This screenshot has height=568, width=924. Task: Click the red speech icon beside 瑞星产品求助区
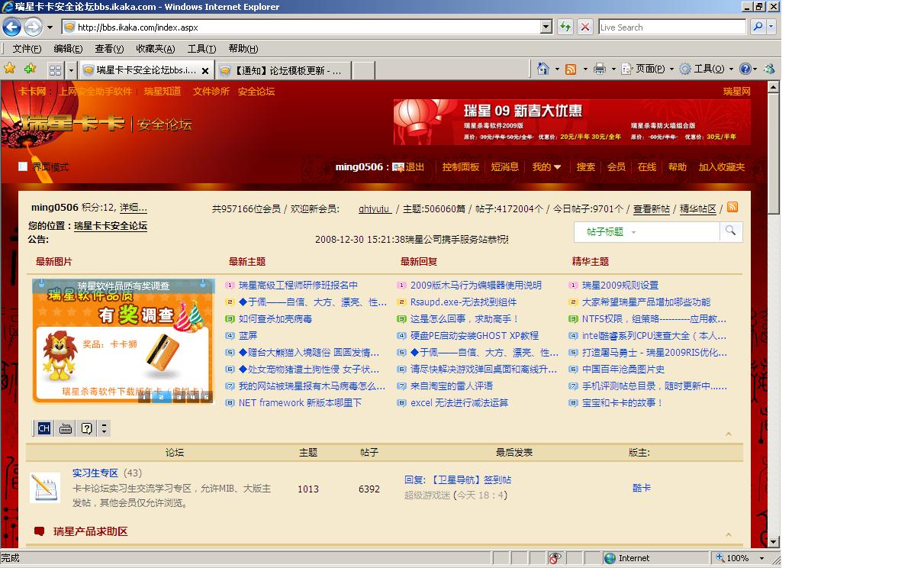click(x=40, y=531)
